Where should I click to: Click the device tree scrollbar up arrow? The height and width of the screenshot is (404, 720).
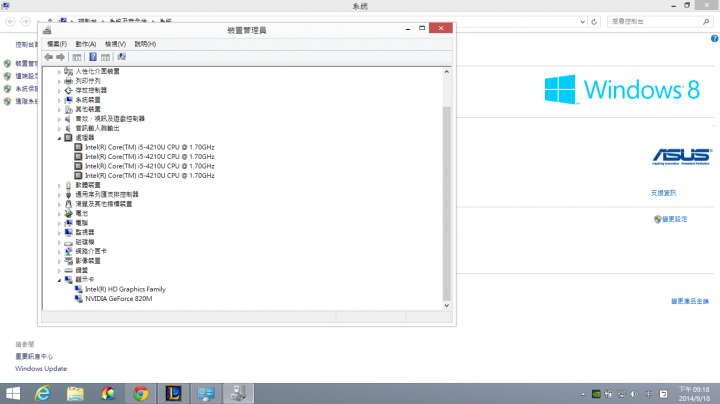446,72
